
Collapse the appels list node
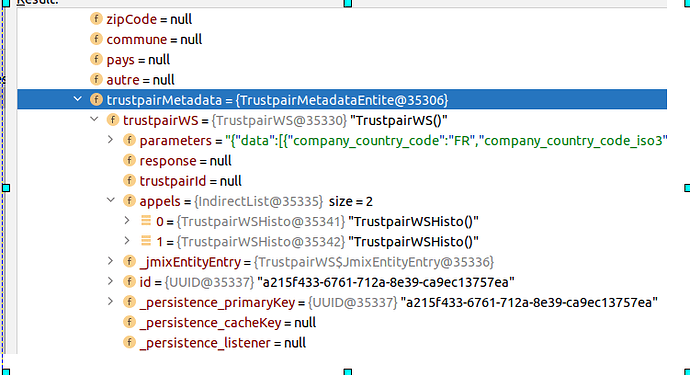(111, 200)
